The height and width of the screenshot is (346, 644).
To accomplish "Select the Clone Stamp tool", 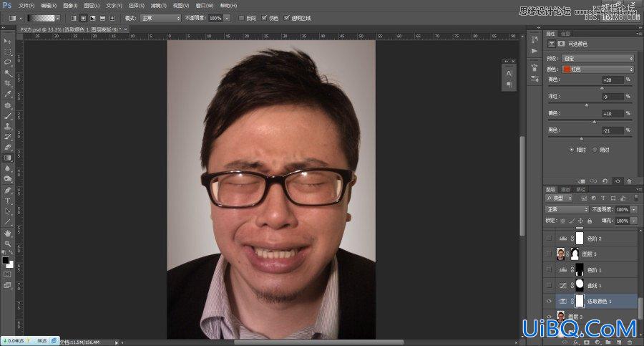I will click(x=7, y=126).
